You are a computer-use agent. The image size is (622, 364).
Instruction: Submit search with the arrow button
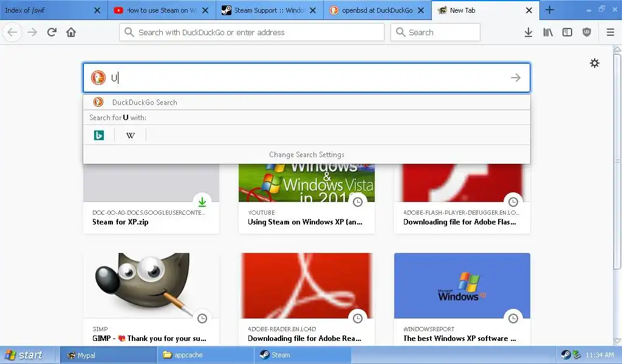pos(516,78)
